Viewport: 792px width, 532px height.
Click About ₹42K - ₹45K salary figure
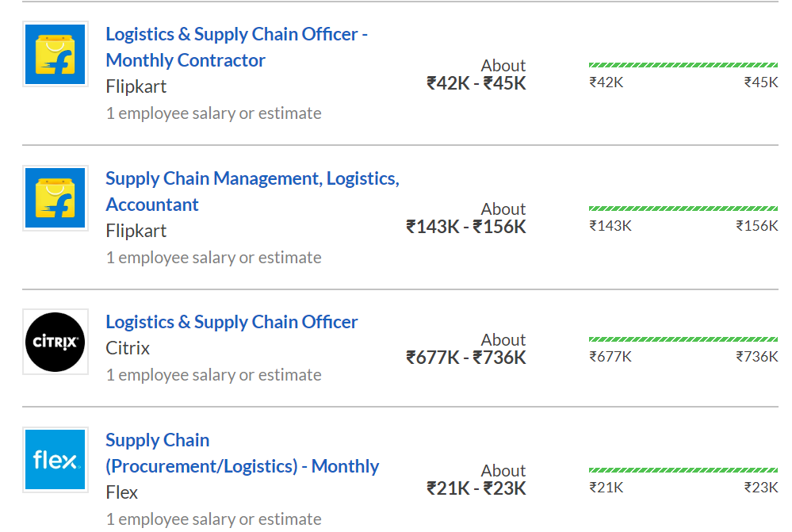pyautogui.click(x=476, y=75)
